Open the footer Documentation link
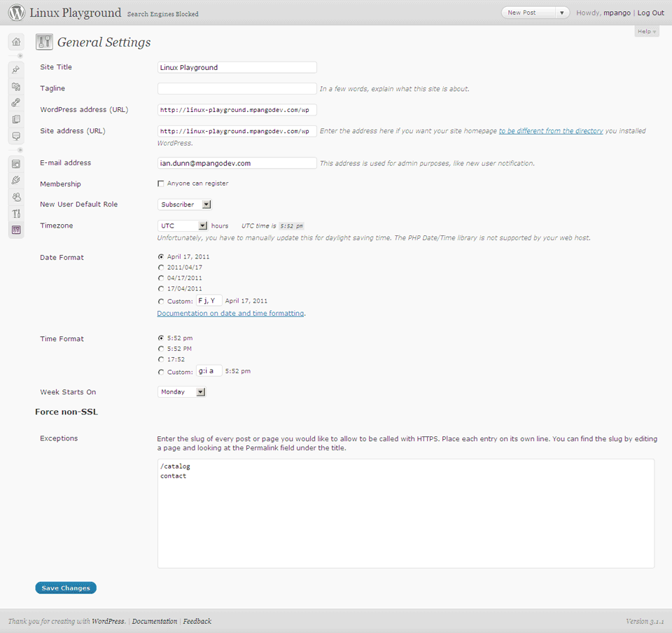 pyautogui.click(x=155, y=621)
